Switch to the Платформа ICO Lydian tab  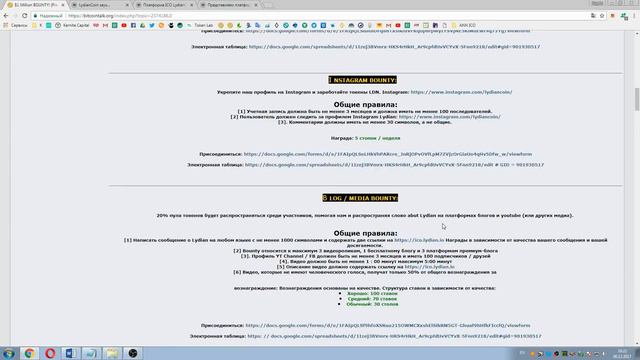[164, 5]
